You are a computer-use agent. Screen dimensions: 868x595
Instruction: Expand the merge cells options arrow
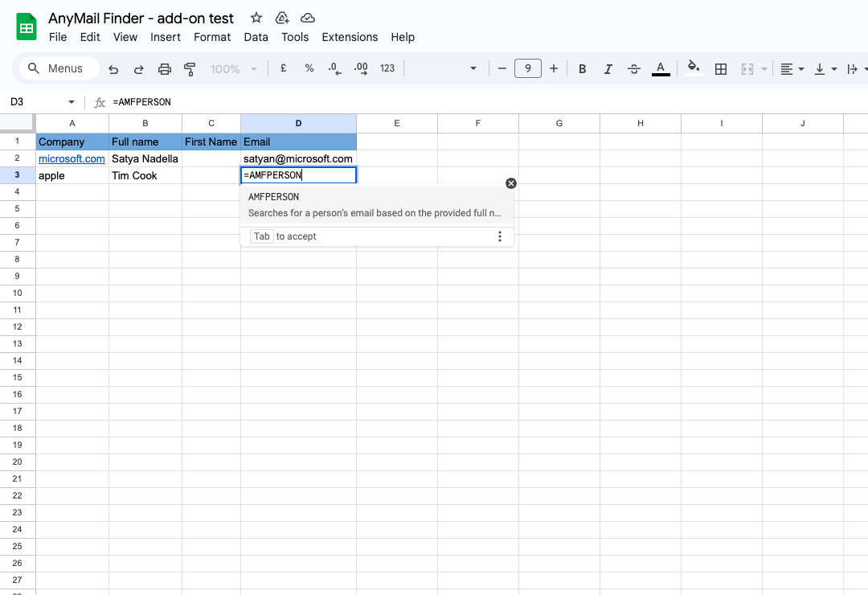(x=764, y=68)
